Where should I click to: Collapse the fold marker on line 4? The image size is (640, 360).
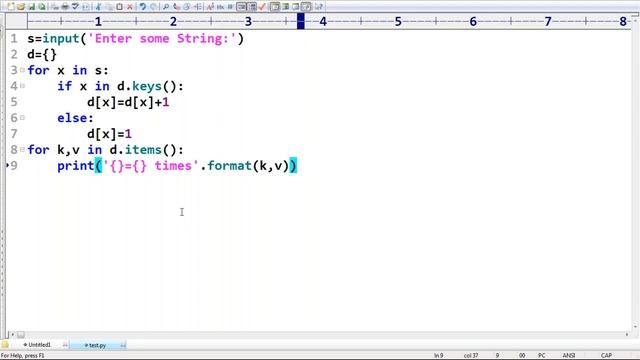coord(22,86)
